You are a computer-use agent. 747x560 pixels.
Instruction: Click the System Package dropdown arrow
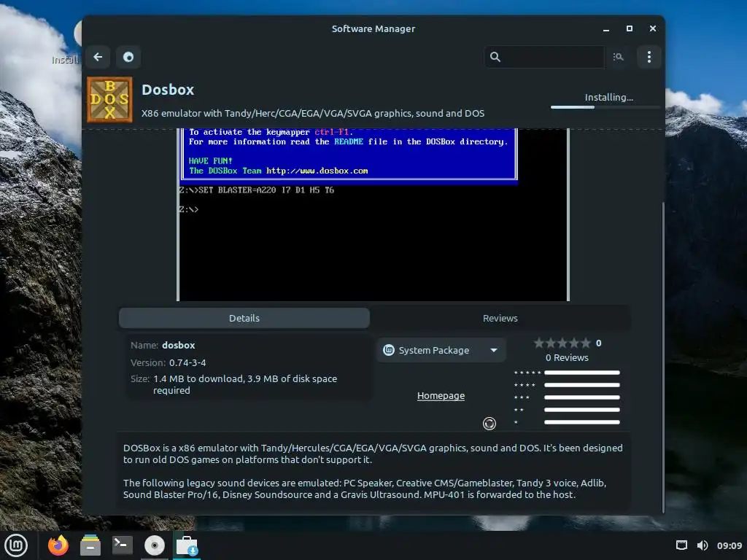[494, 351]
